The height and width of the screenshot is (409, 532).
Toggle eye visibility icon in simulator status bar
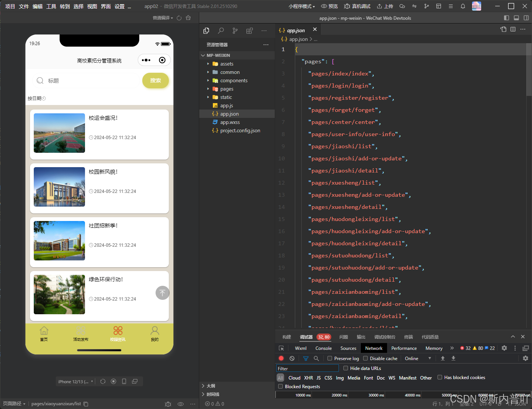[x=181, y=404]
